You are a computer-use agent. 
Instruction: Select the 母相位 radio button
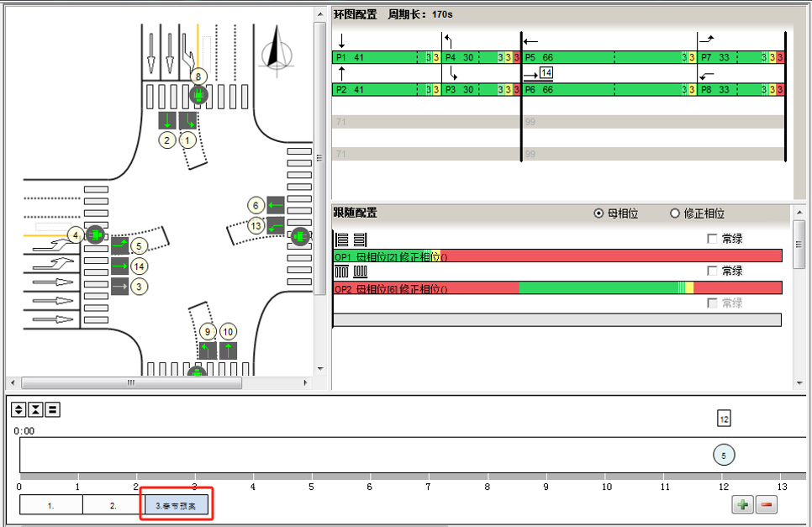tap(598, 213)
